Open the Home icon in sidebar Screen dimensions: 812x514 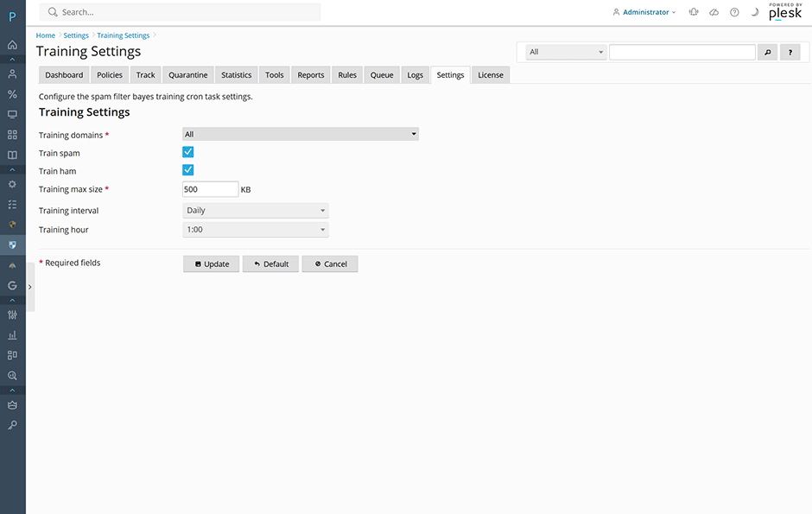coord(12,45)
